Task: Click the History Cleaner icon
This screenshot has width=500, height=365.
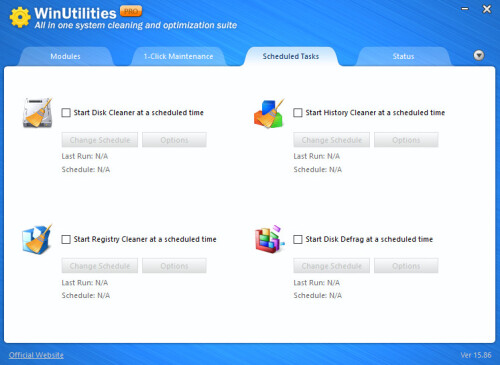Action: click(x=269, y=113)
